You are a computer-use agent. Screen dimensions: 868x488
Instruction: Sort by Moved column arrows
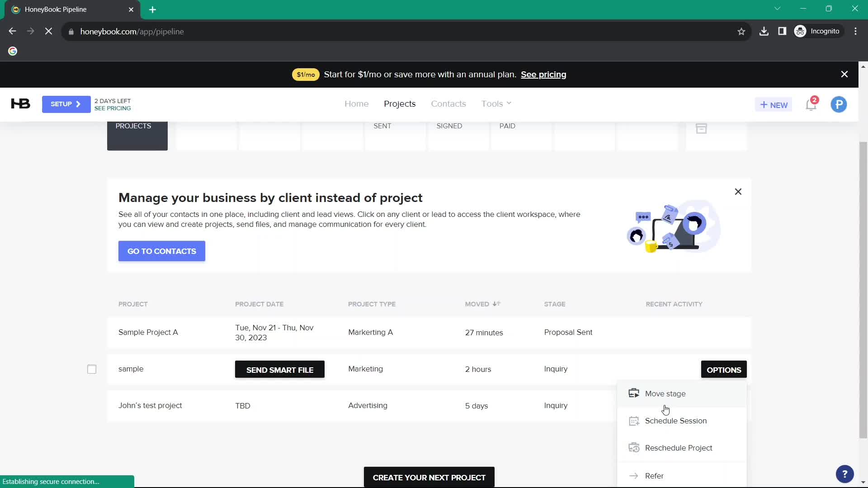496,304
